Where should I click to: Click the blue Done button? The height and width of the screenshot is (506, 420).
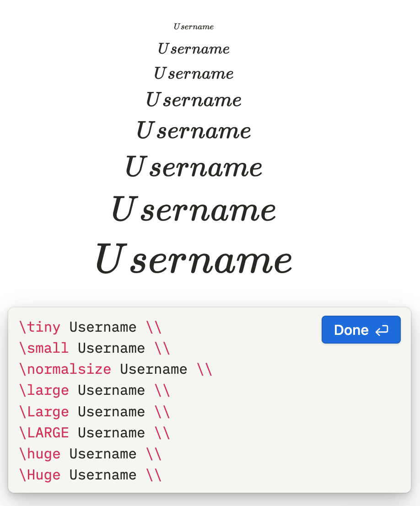click(361, 329)
